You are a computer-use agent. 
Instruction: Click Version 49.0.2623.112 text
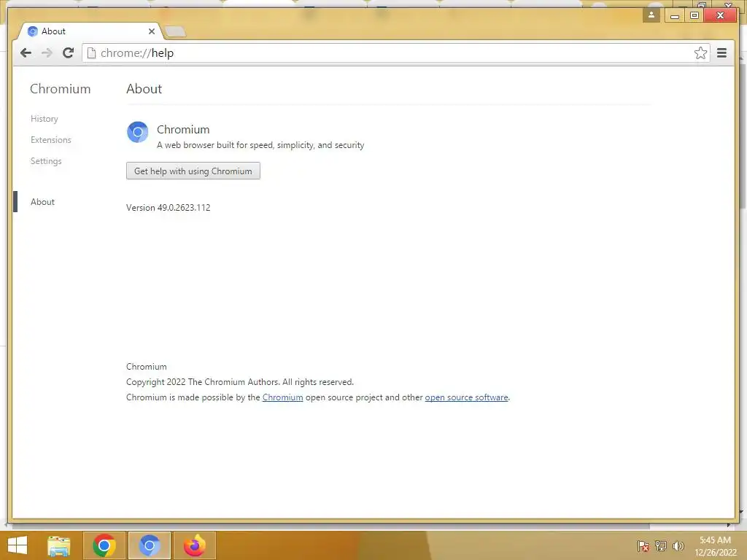point(169,208)
